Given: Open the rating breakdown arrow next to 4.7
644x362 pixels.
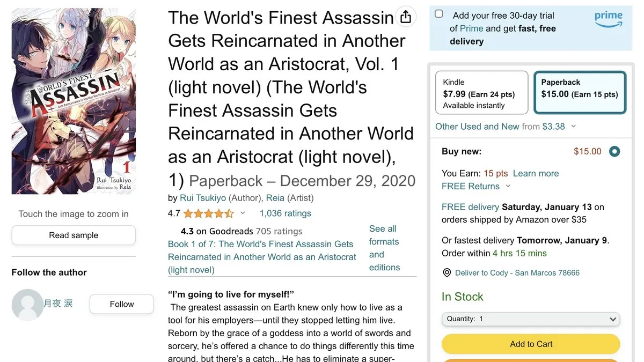Looking at the screenshot, I should point(243,213).
